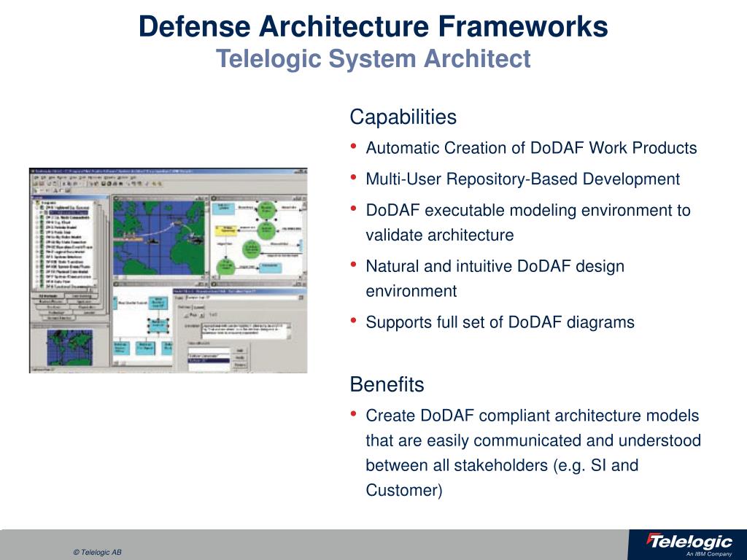Image resolution: width=747 pixels, height=560 pixels.
Task: Click the "Benefits" heading
Action: click(x=387, y=384)
